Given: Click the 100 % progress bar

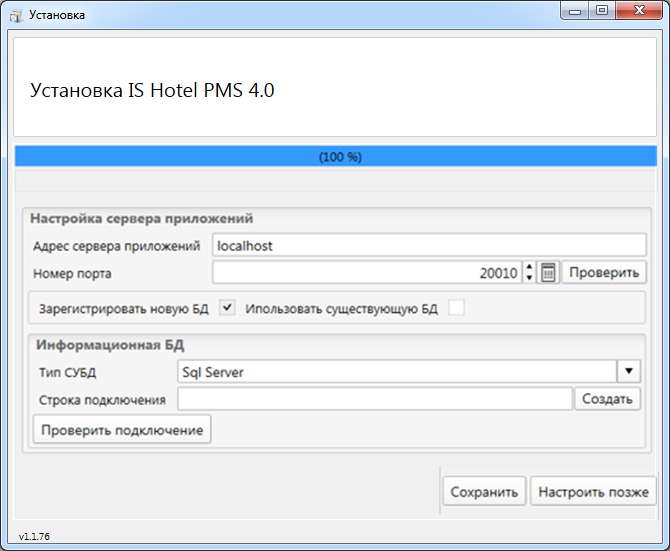Looking at the screenshot, I should [336, 156].
